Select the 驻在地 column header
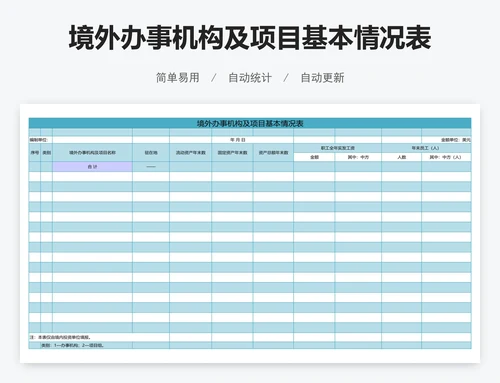 (x=151, y=153)
